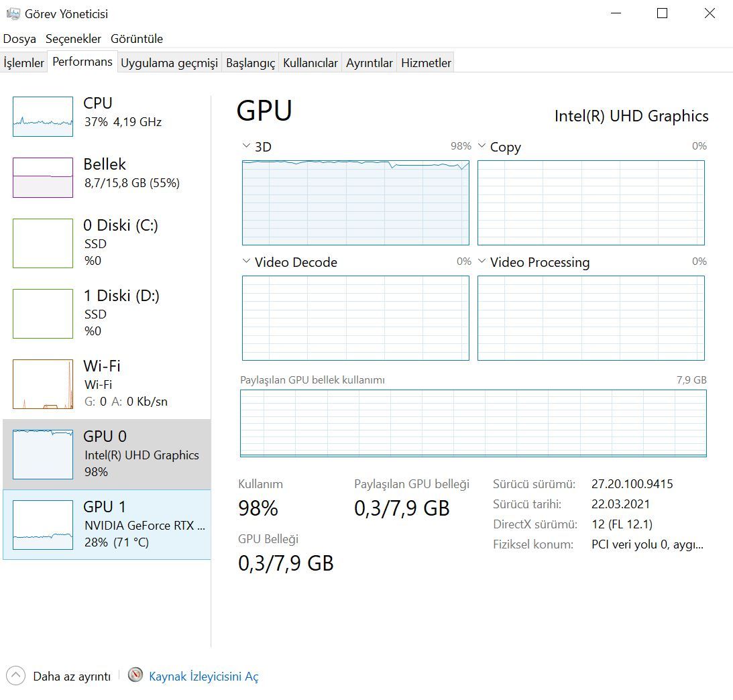Open Kaynak İzleyicisini Aç link

[x=203, y=676]
